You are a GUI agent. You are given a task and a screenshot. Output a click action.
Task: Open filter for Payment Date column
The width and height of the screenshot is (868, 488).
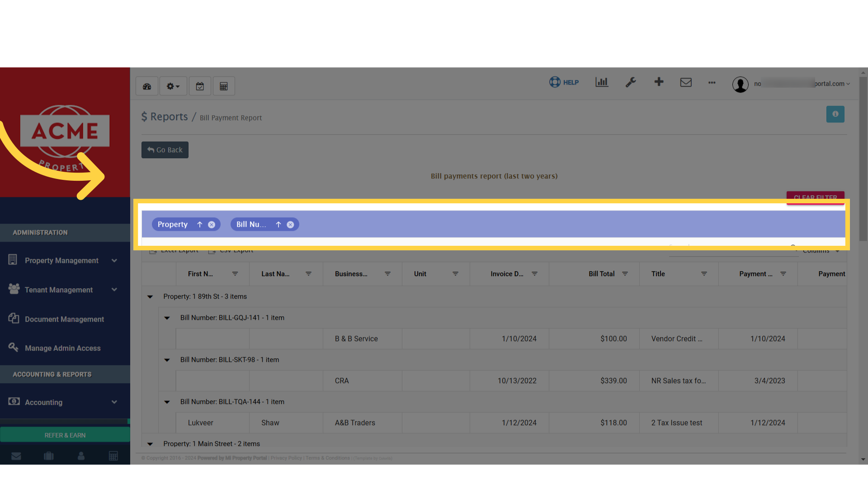pos(783,274)
